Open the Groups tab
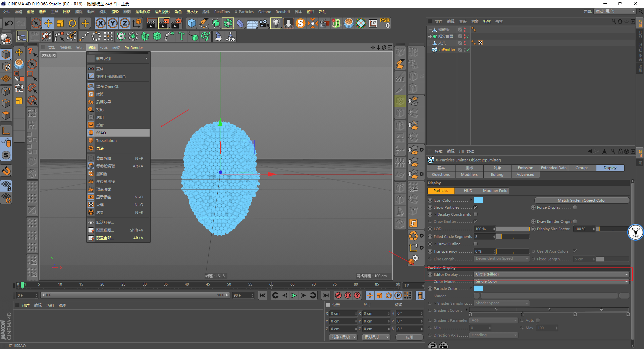This screenshot has height=349, width=644. coord(582,168)
